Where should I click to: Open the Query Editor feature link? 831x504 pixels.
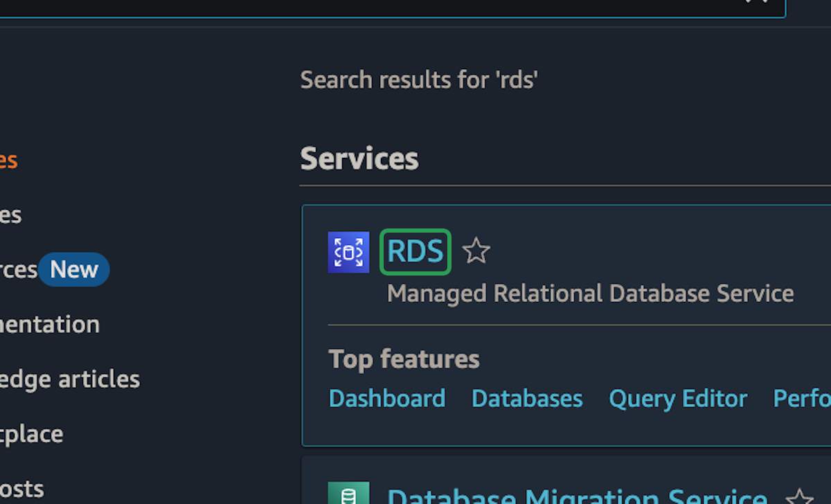click(678, 399)
